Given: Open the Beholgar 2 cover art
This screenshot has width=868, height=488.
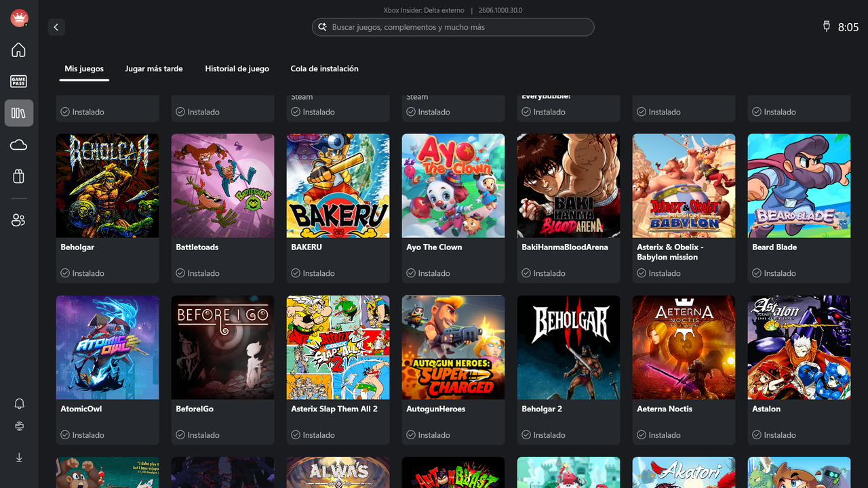Looking at the screenshot, I should [x=569, y=348].
